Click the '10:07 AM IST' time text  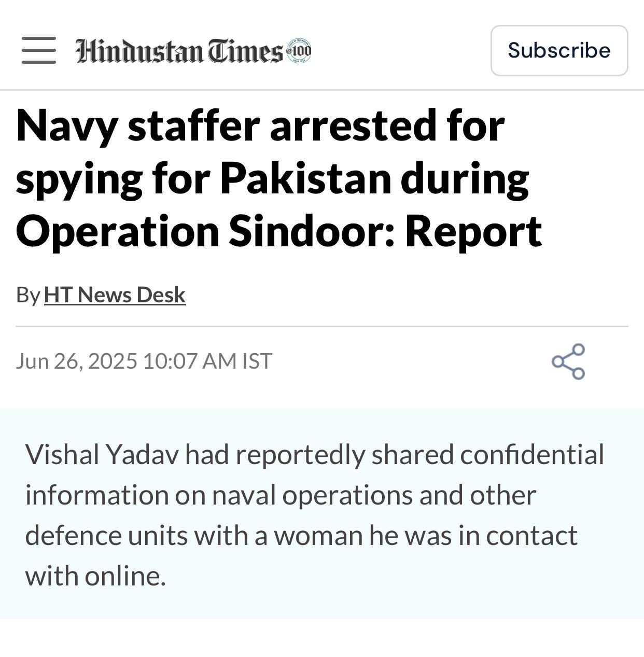click(207, 361)
